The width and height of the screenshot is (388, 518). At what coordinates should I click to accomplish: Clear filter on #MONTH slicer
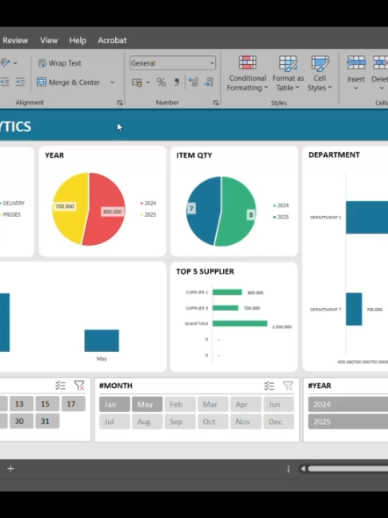288,386
